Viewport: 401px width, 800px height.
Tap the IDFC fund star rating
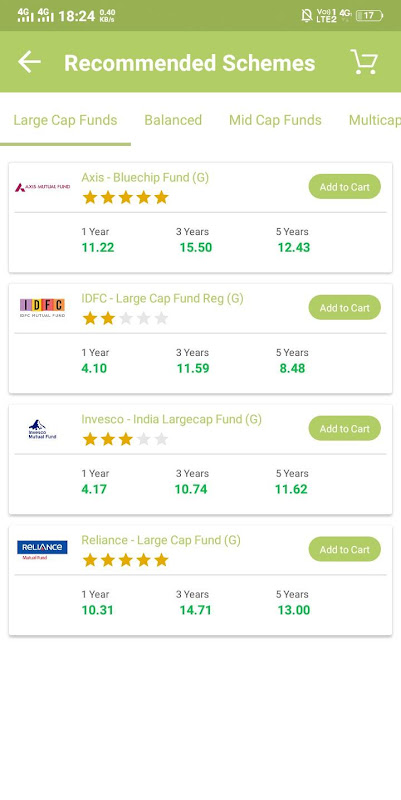(x=126, y=318)
